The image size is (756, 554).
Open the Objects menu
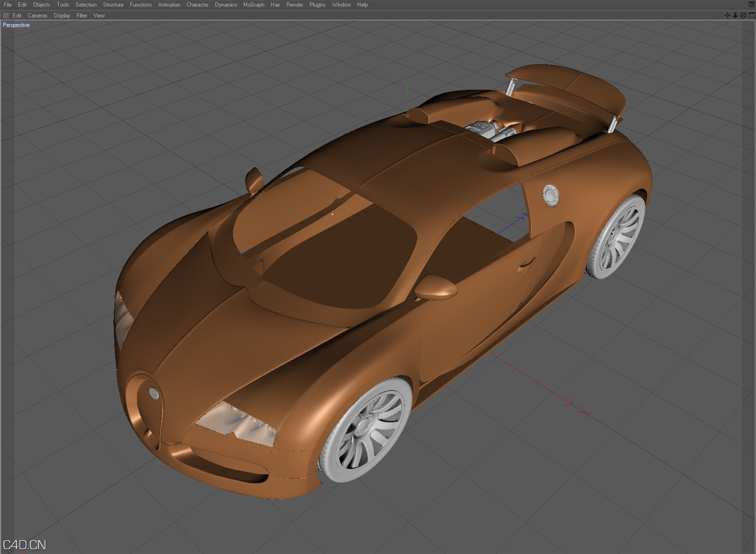coord(40,4)
